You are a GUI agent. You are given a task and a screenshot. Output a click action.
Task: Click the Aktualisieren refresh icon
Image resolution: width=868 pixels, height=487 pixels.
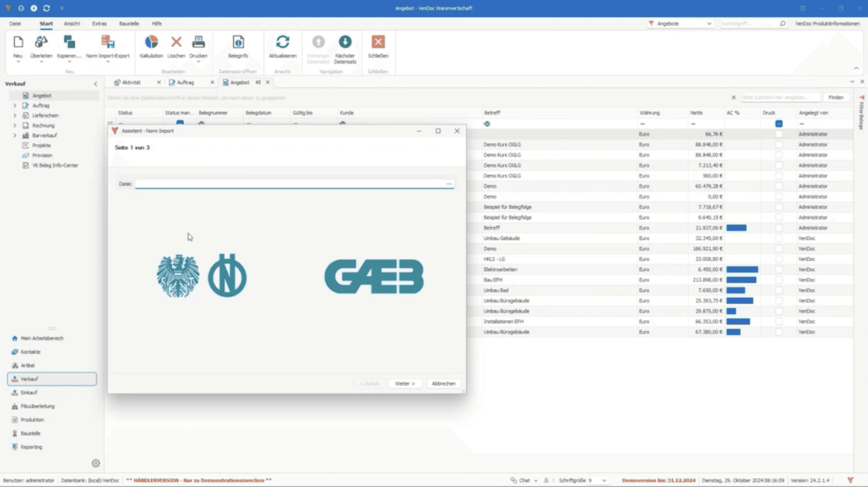pyautogui.click(x=282, y=42)
